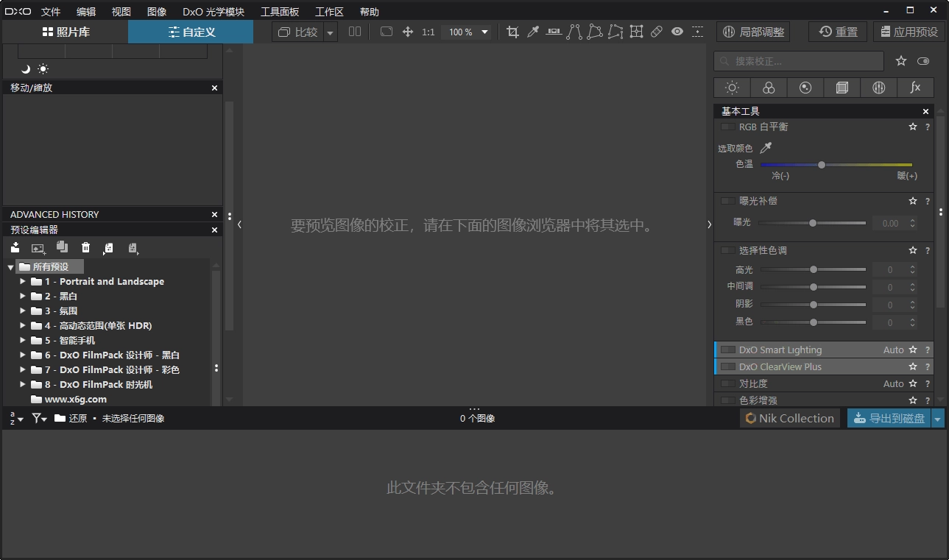Viewport: 949px width, 560px height.
Task: Open the Light adjustments palette icon
Action: coord(732,88)
